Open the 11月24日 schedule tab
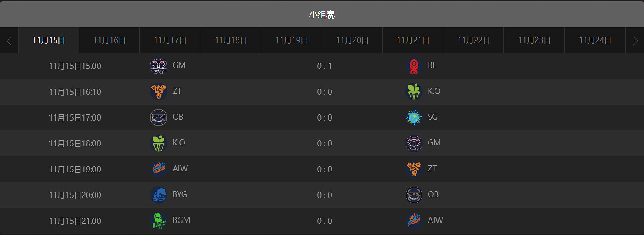Image resolution: width=644 pixels, height=235 pixels. click(x=595, y=40)
